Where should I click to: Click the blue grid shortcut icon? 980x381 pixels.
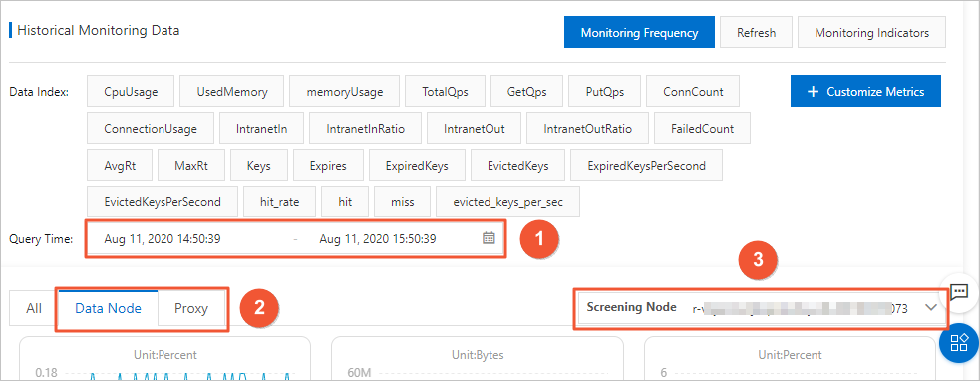pyautogui.click(x=959, y=343)
